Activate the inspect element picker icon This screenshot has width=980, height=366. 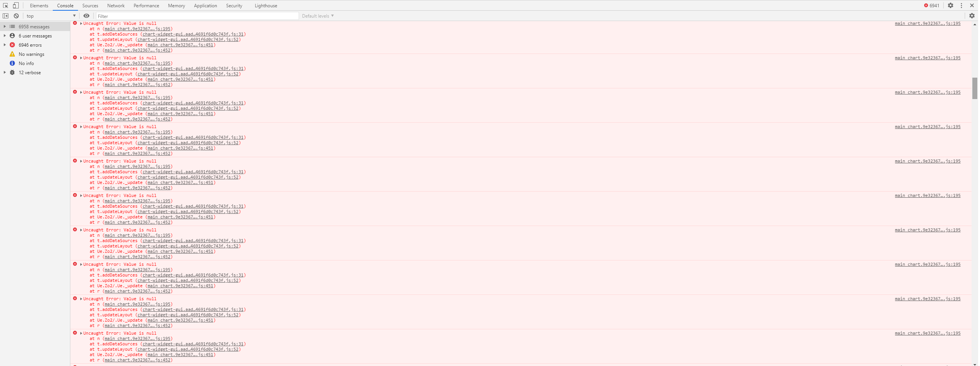(x=5, y=5)
